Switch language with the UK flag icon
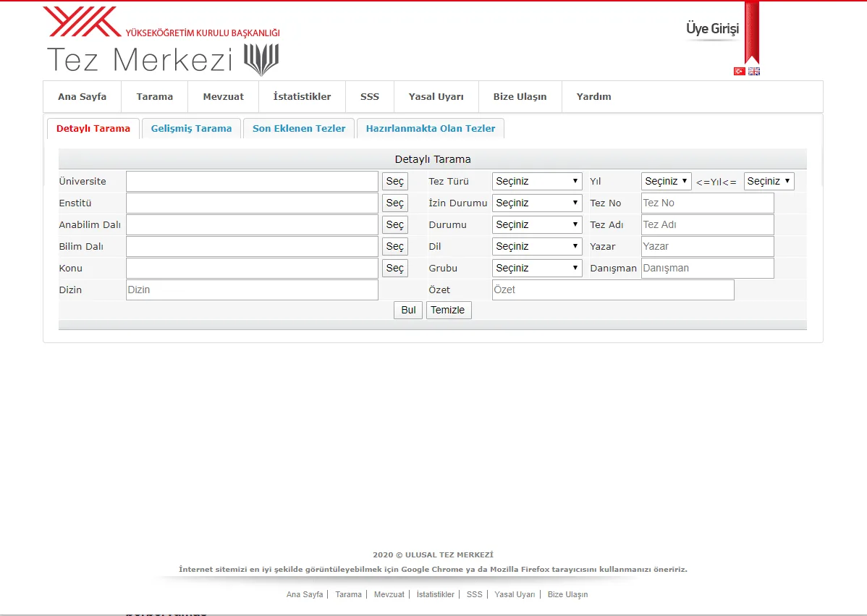Screen dimensions: 867x616 [x=754, y=72]
